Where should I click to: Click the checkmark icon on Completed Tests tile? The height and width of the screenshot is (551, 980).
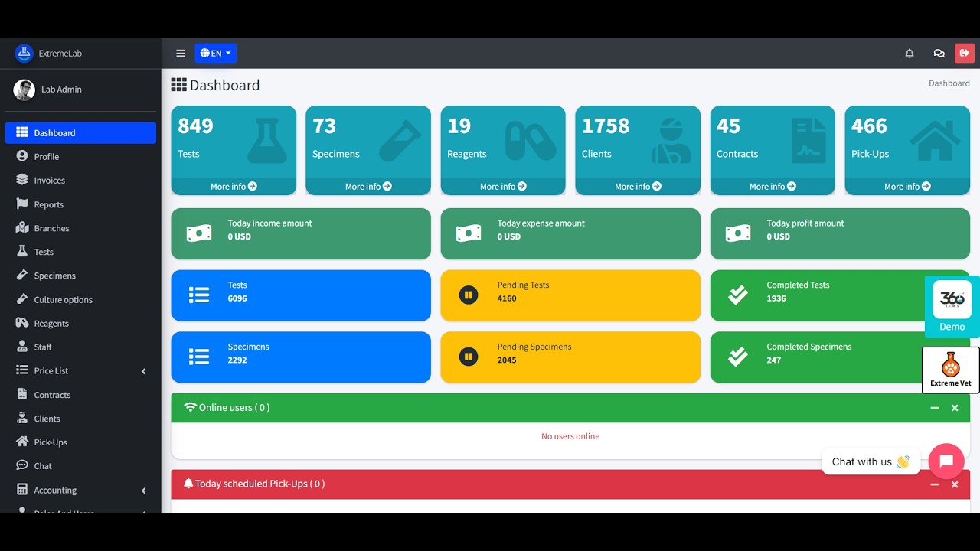click(738, 295)
